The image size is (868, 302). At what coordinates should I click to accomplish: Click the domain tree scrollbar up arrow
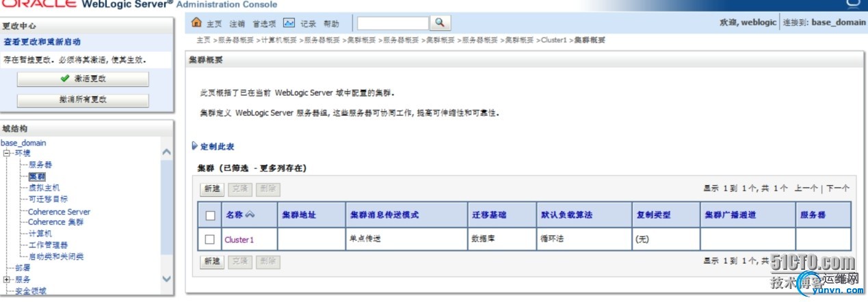tap(167, 151)
